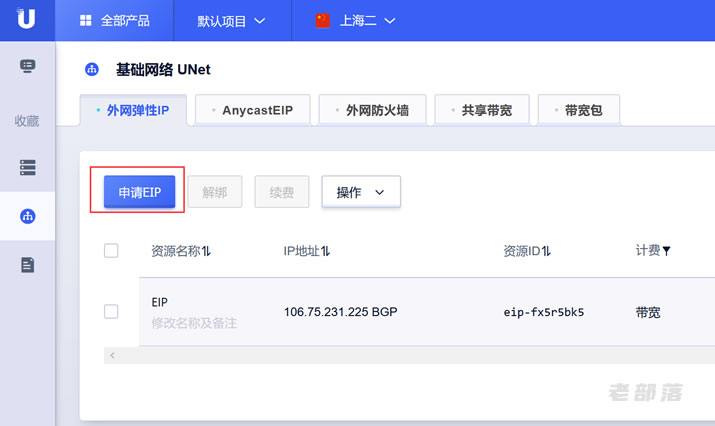Click the China flag region icon
715x426 pixels.
(x=322, y=21)
